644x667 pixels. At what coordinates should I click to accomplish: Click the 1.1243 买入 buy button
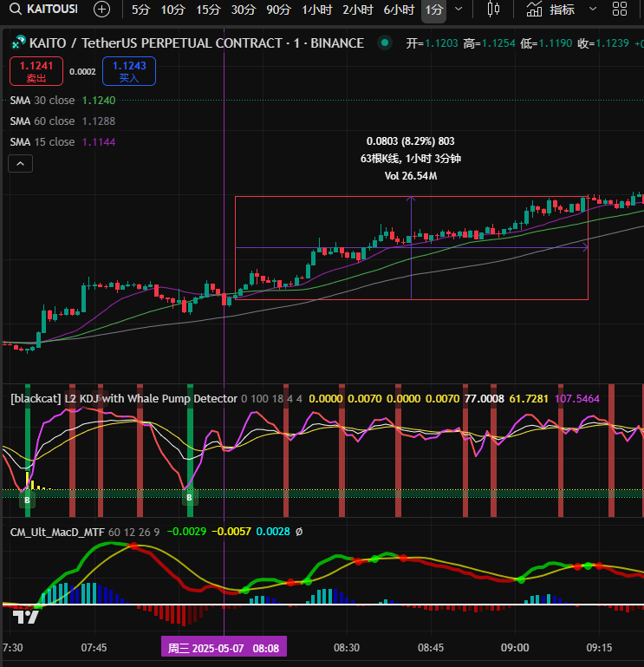(x=129, y=71)
